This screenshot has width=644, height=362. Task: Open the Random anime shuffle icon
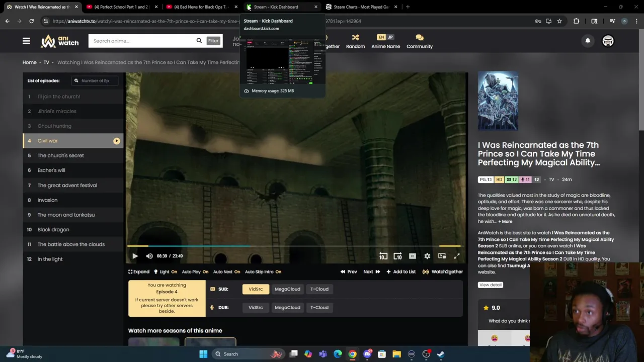coord(355,38)
